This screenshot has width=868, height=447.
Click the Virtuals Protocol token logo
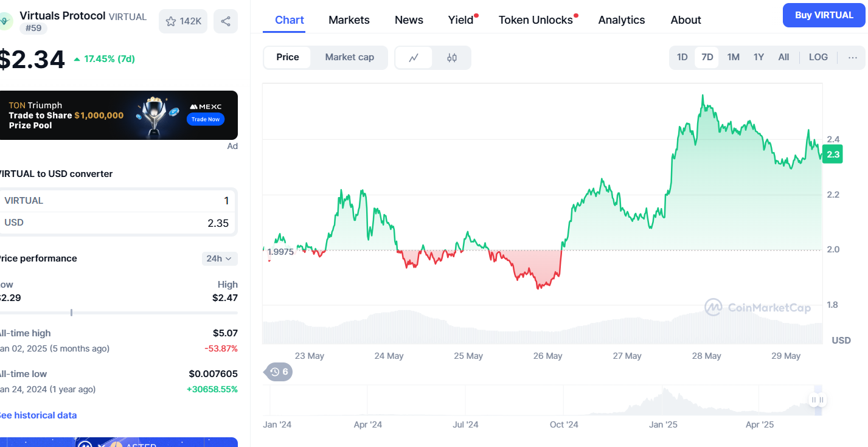click(5, 21)
